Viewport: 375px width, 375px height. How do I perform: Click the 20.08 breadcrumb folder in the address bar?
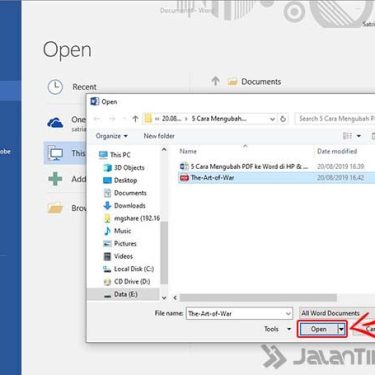click(171, 119)
